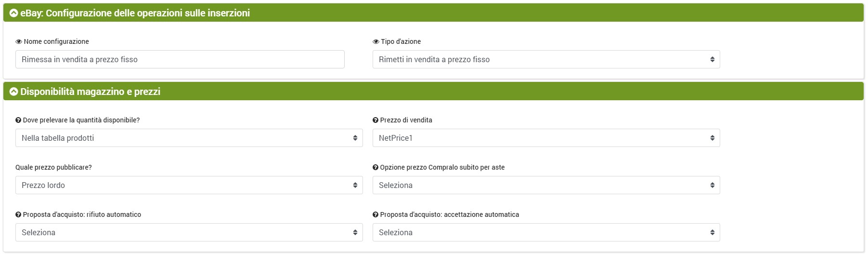Open the Prezzo lordo dropdown

click(x=189, y=185)
